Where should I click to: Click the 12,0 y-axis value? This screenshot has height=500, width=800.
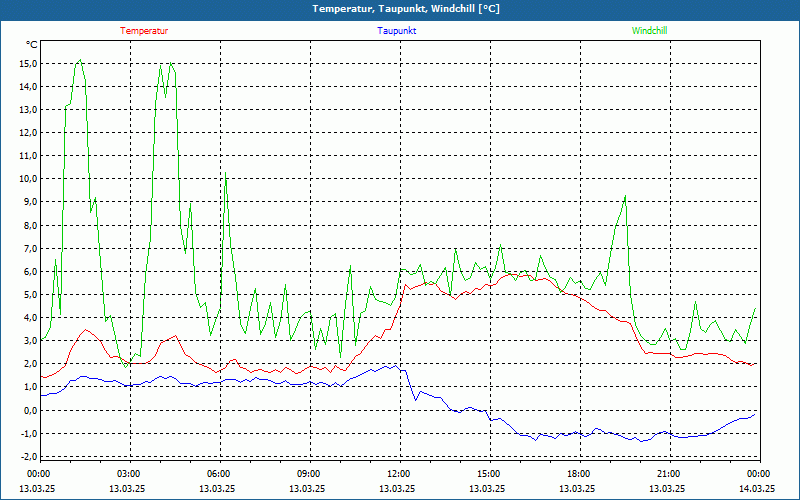pyautogui.click(x=28, y=133)
